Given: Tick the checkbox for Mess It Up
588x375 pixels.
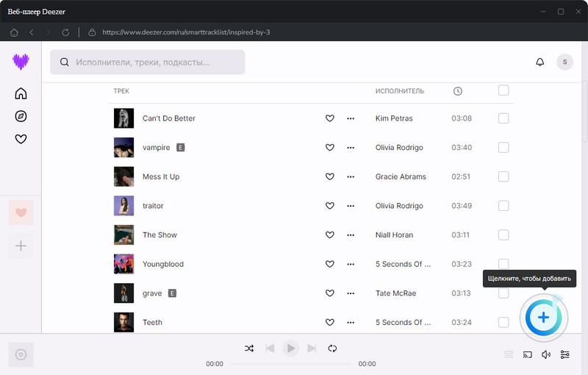Looking at the screenshot, I should coord(503,176).
